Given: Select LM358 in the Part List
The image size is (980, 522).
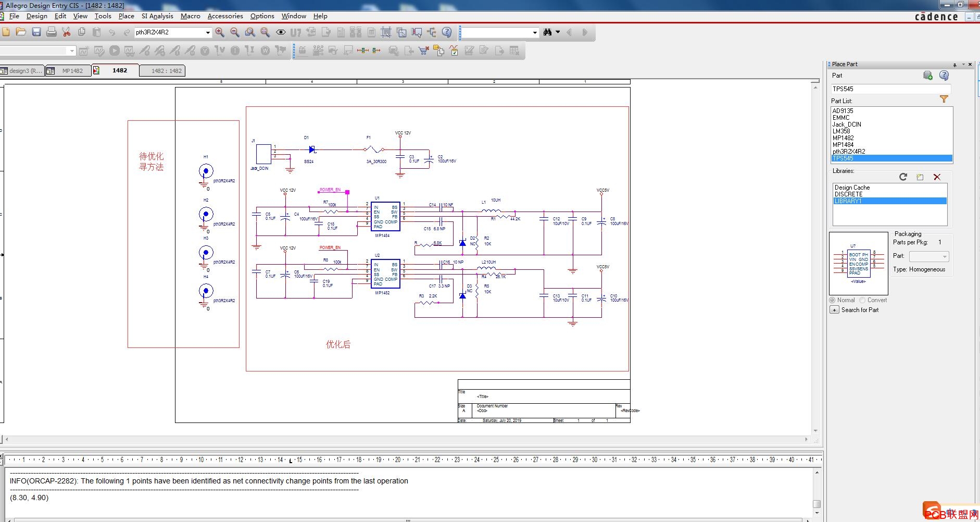Looking at the screenshot, I should (891, 131).
